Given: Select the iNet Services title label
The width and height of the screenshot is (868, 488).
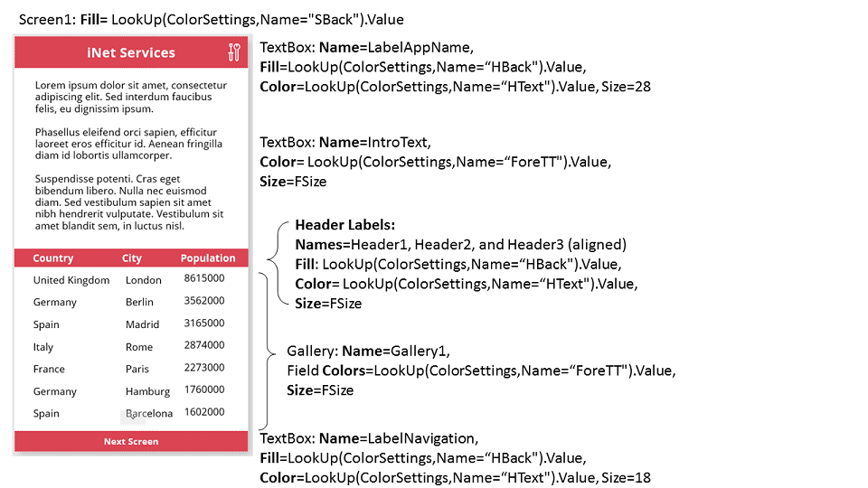Looking at the screenshot, I should (x=131, y=52).
